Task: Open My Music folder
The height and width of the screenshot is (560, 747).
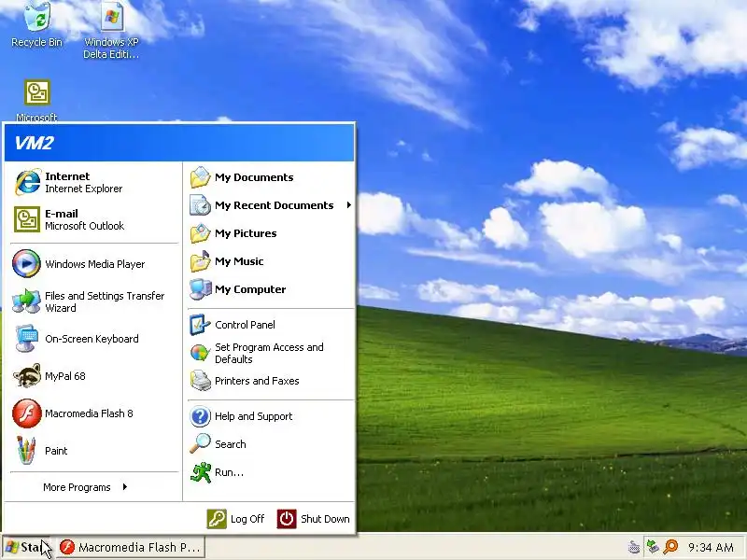Action: coord(271,261)
